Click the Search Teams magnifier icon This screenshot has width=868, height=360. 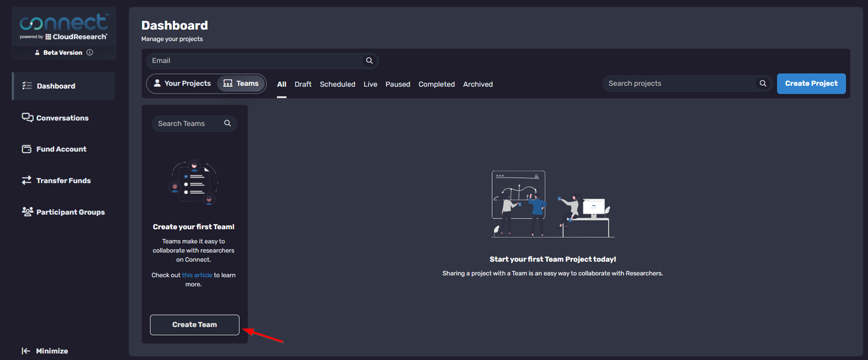tap(228, 123)
